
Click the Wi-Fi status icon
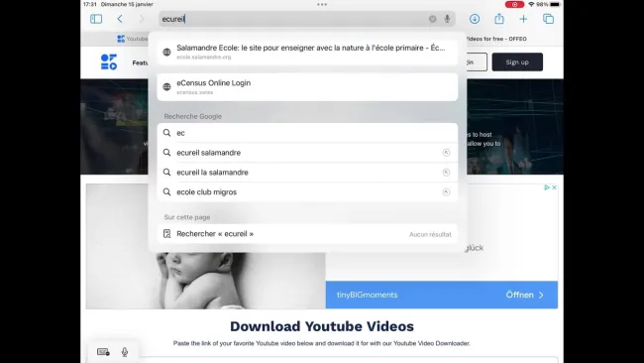(x=531, y=4)
